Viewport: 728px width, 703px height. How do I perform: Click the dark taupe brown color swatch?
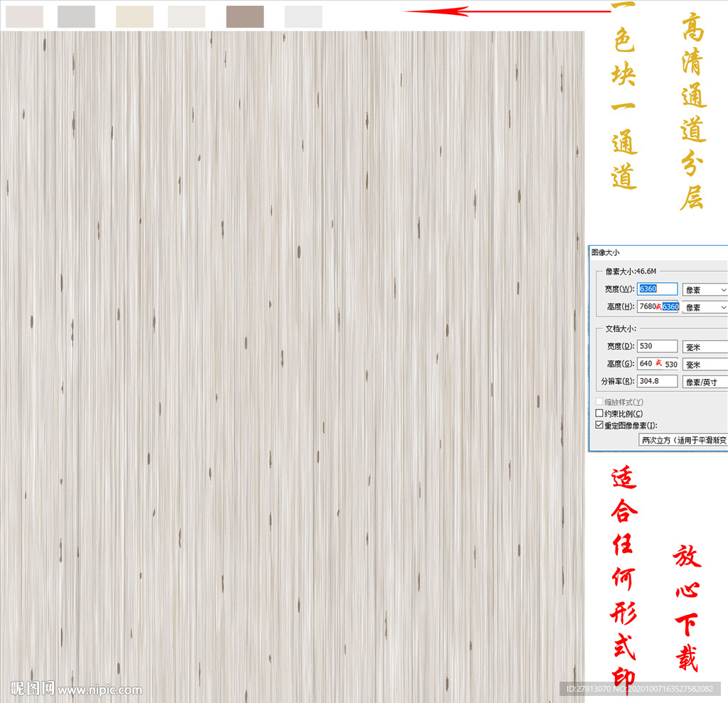[245, 16]
